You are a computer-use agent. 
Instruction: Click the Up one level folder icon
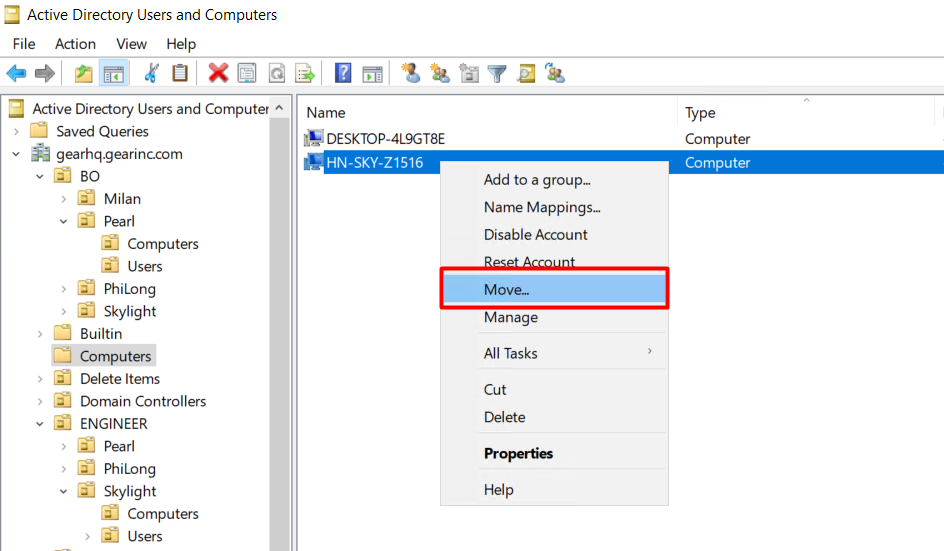[84, 73]
